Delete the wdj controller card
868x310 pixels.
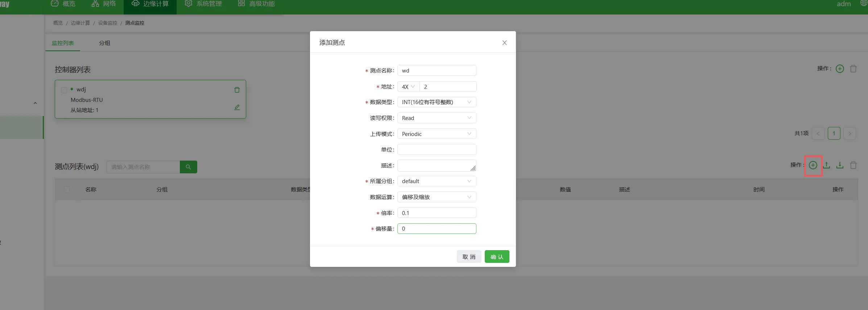[x=237, y=90]
